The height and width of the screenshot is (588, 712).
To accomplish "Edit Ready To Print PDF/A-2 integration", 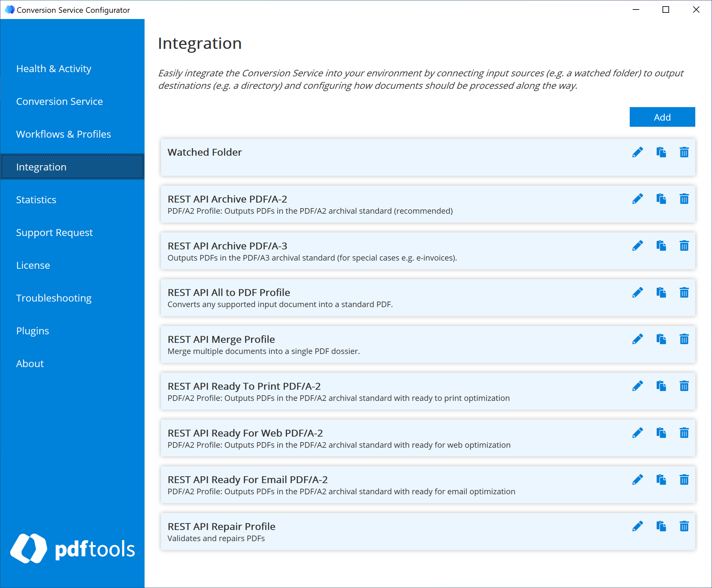I will tap(638, 386).
